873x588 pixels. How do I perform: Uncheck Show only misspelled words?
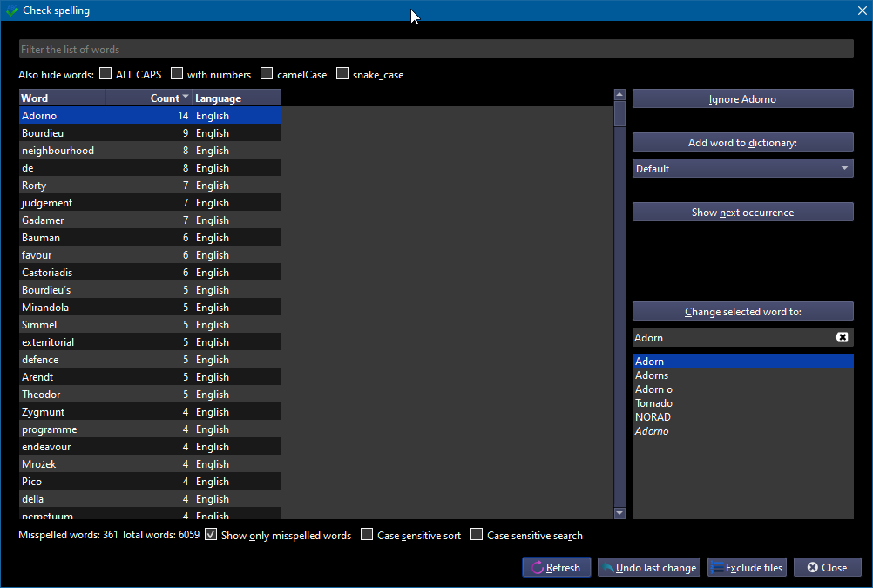point(211,535)
